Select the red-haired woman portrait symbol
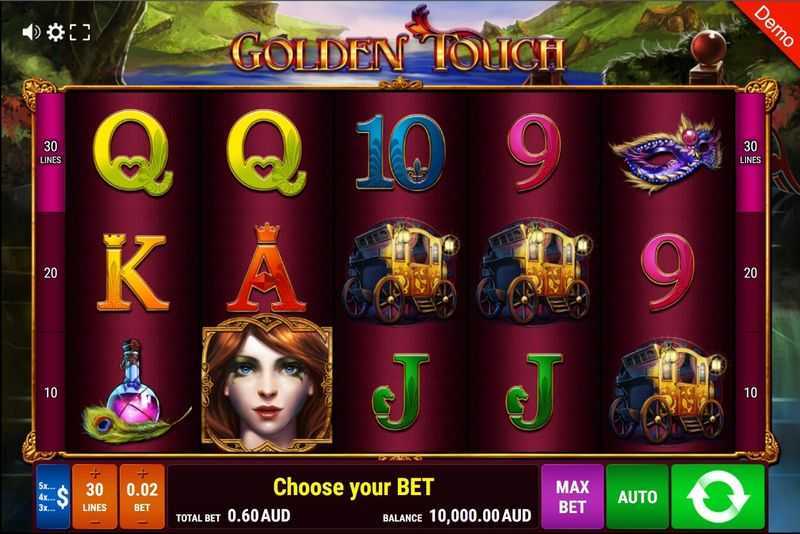 pos(267,384)
